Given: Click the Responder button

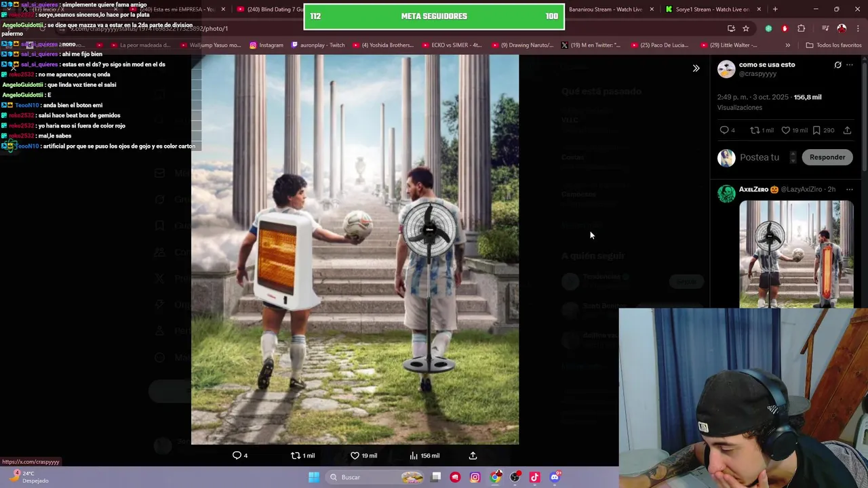Looking at the screenshot, I should click(x=827, y=157).
